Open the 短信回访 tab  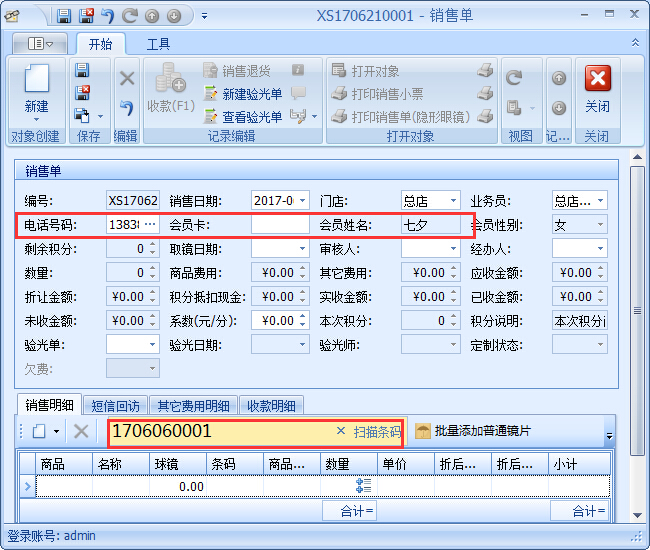pos(118,406)
